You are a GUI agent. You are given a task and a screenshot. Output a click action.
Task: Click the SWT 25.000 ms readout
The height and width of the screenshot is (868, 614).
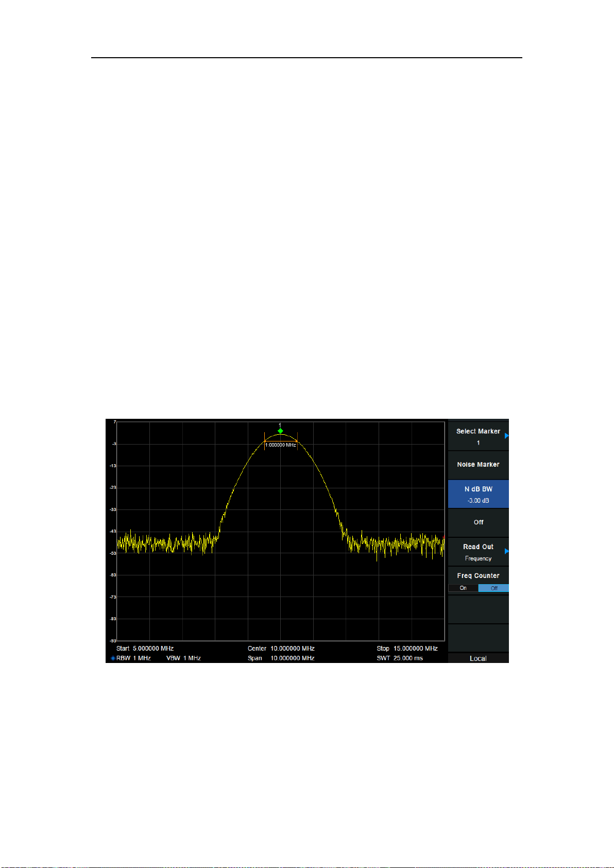[400, 658]
